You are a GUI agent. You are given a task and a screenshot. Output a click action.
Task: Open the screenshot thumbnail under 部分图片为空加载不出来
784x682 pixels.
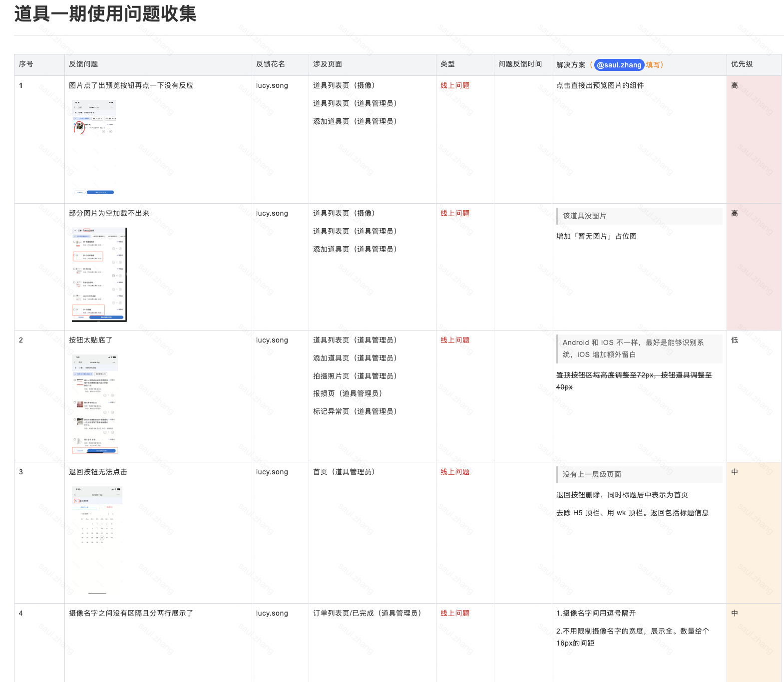pos(99,275)
